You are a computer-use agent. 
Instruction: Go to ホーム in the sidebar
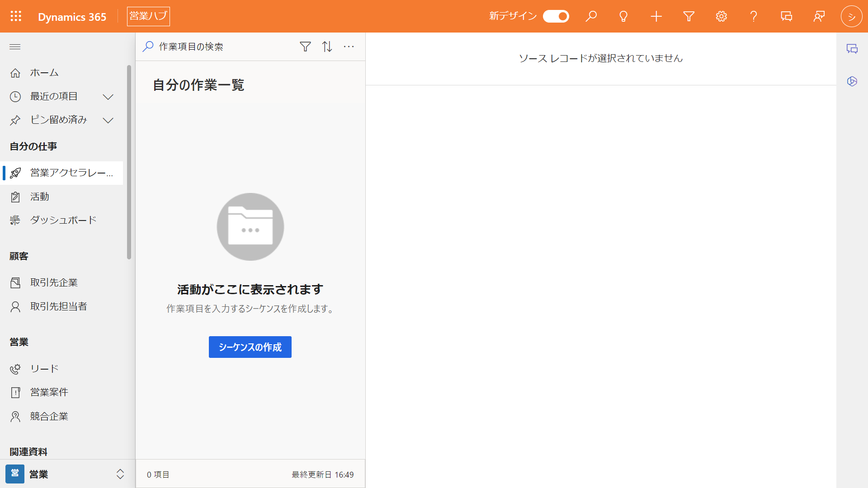click(x=61, y=73)
